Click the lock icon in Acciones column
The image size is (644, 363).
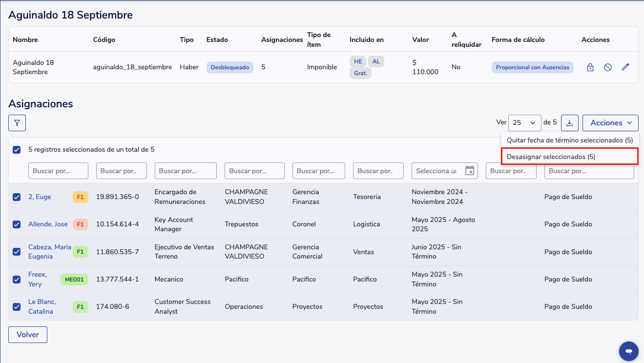coord(590,67)
